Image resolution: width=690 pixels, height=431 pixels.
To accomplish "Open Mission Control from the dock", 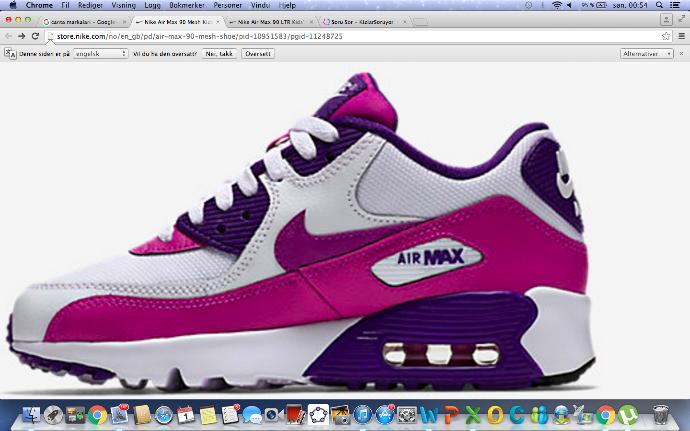I will (76, 415).
